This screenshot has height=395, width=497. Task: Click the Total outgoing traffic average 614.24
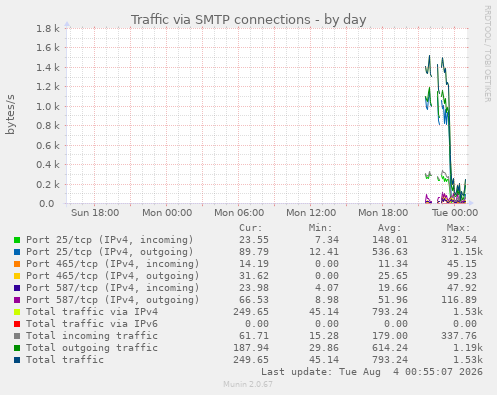(390, 348)
